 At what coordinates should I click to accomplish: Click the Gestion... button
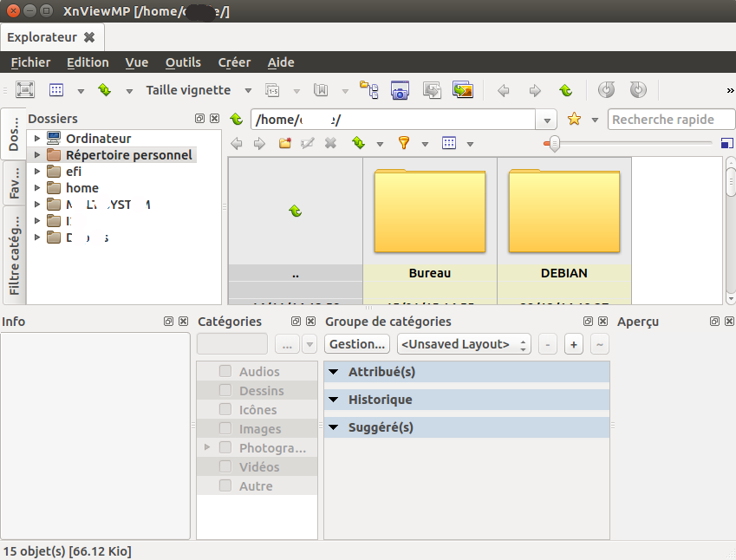tap(357, 344)
